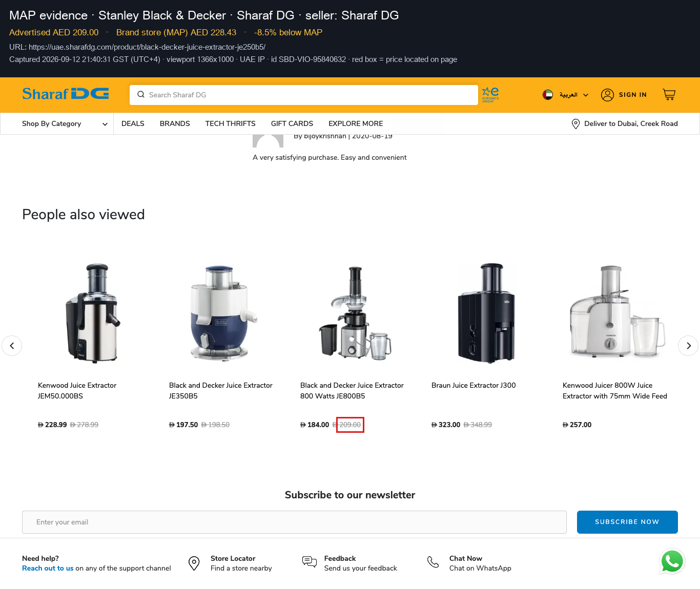The image size is (700, 589).
Task: Open the Feedback link
Action: tap(340, 558)
